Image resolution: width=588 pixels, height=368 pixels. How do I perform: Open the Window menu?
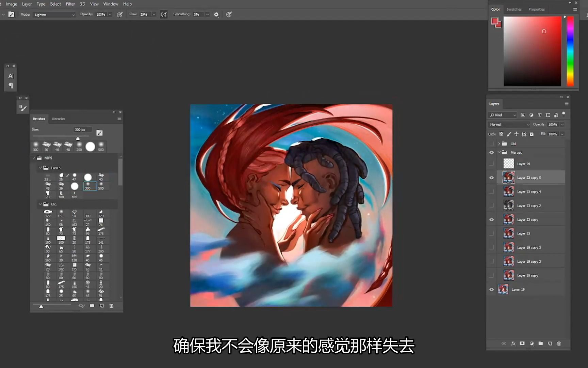point(111,4)
